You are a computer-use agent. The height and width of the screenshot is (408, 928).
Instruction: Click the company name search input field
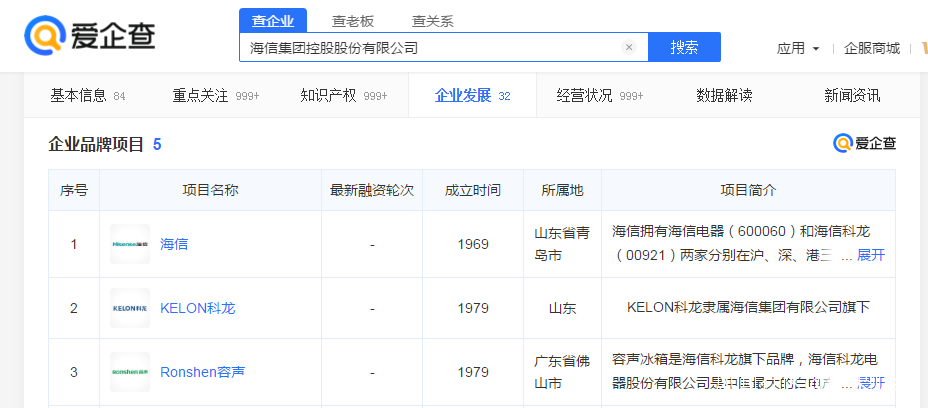pos(430,47)
